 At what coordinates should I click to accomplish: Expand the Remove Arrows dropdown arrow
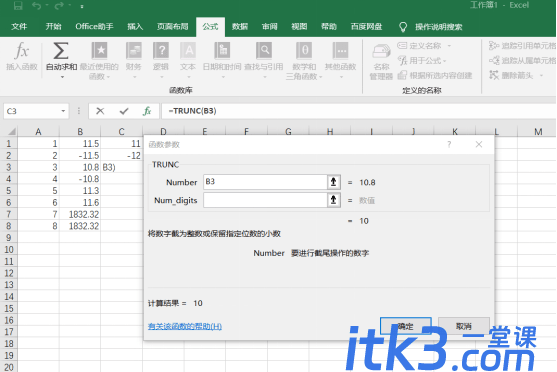click(x=541, y=75)
